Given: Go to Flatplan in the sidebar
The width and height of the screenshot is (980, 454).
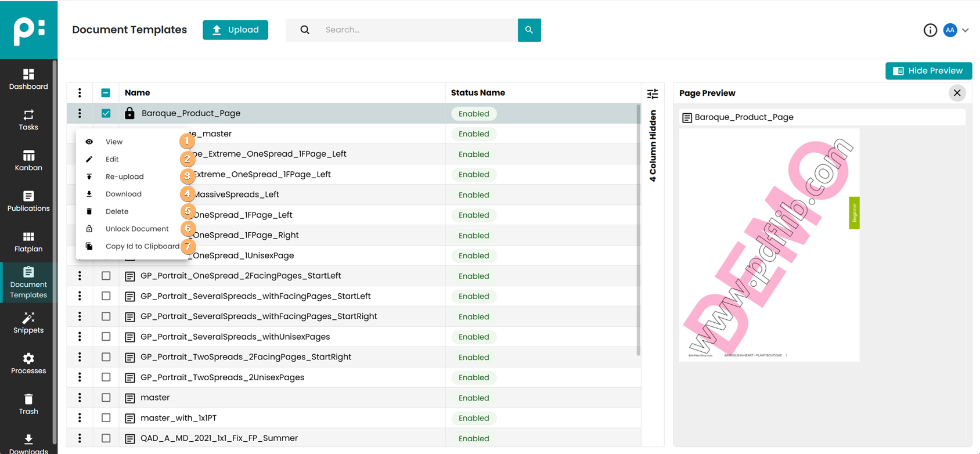Looking at the screenshot, I should click(x=28, y=242).
